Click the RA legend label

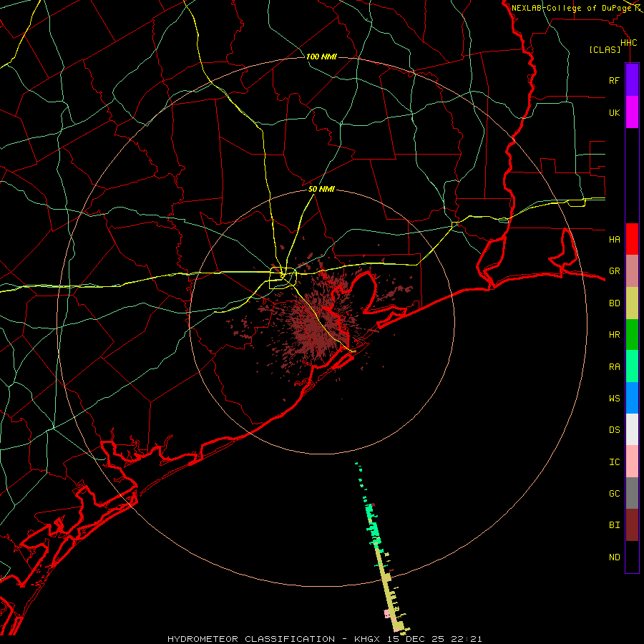(x=614, y=367)
